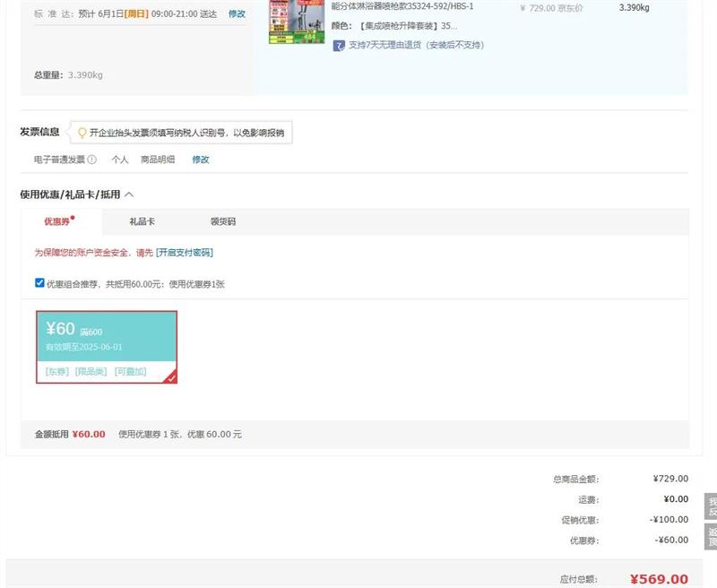Image resolution: width=717 pixels, height=588 pixels.
Task: Click the red checkmark on the ¥60 coupon
Action: (170, 377)
